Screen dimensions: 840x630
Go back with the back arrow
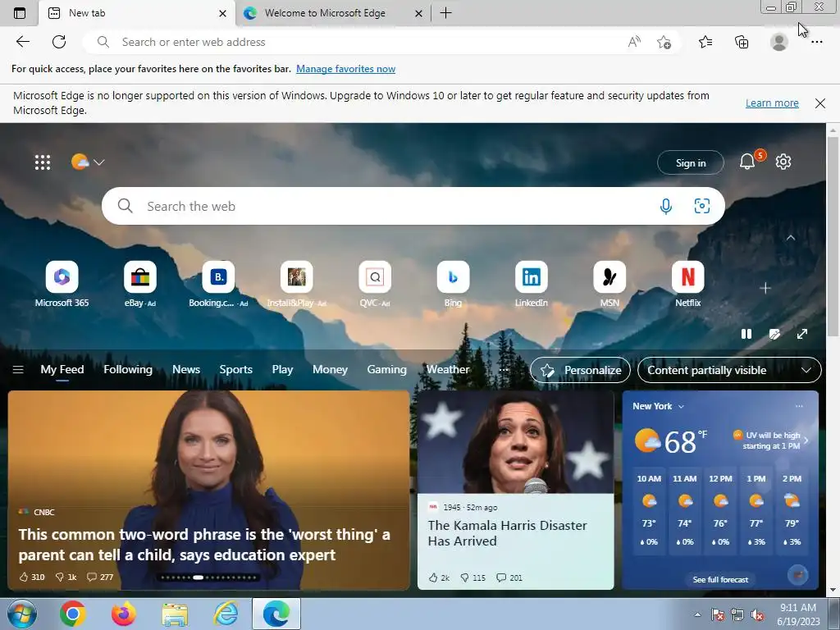(x=22, y=42)
